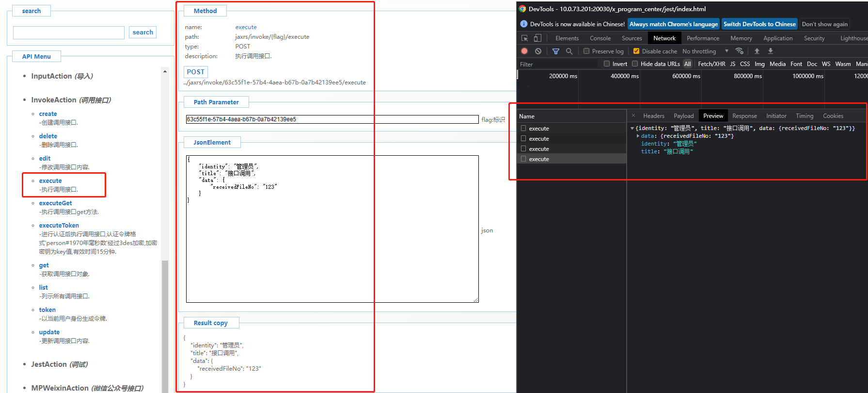Toggle the device toolbar icon
Image resolution: width=868 pixels, height=393 pixels.
[537, 38]
